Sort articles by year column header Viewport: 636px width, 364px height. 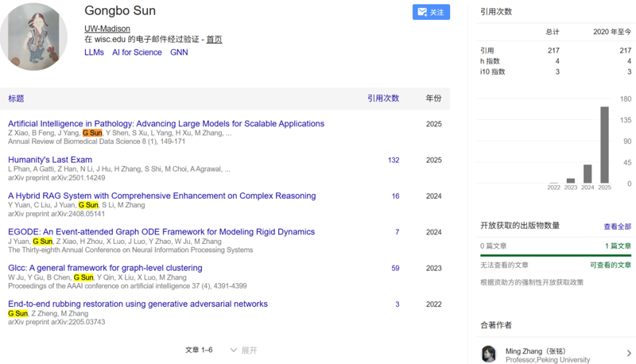[x=433, y=99]
